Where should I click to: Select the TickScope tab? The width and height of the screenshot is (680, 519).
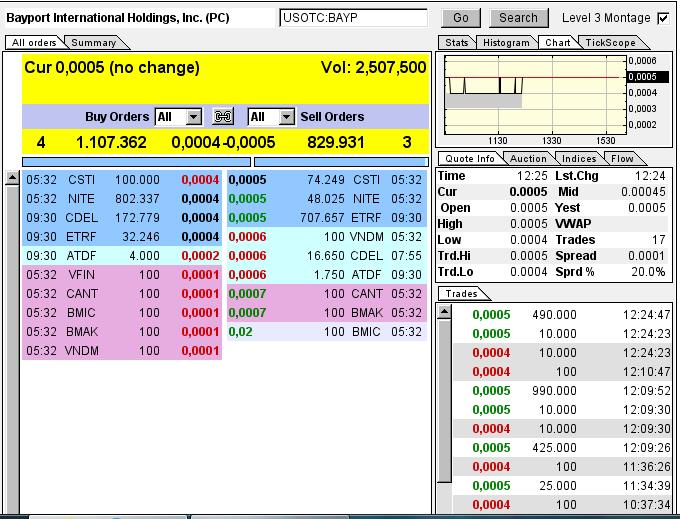tap(610, 42)
